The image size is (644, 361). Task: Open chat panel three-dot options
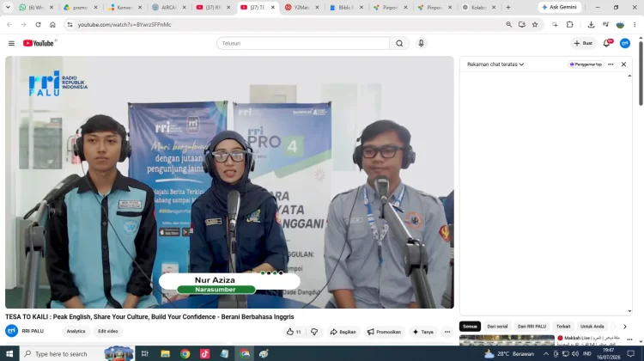(611, 64)
